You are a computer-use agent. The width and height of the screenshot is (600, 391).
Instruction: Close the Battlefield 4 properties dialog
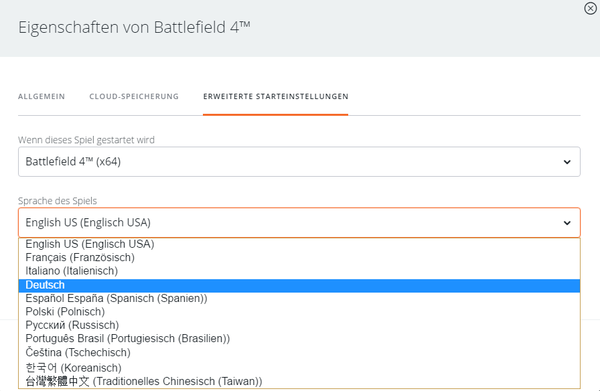point(590,8)
